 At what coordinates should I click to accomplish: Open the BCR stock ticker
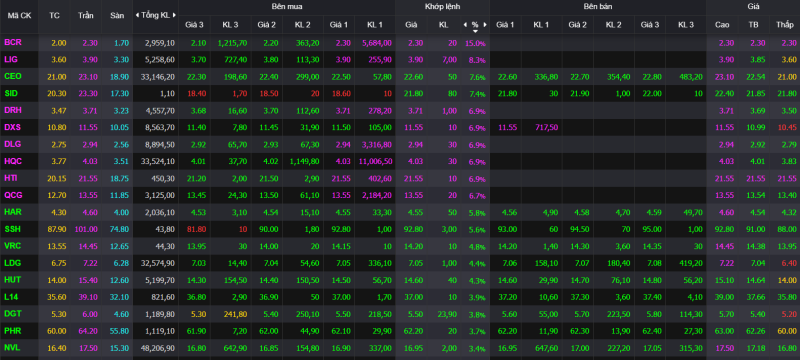(13, 42)
